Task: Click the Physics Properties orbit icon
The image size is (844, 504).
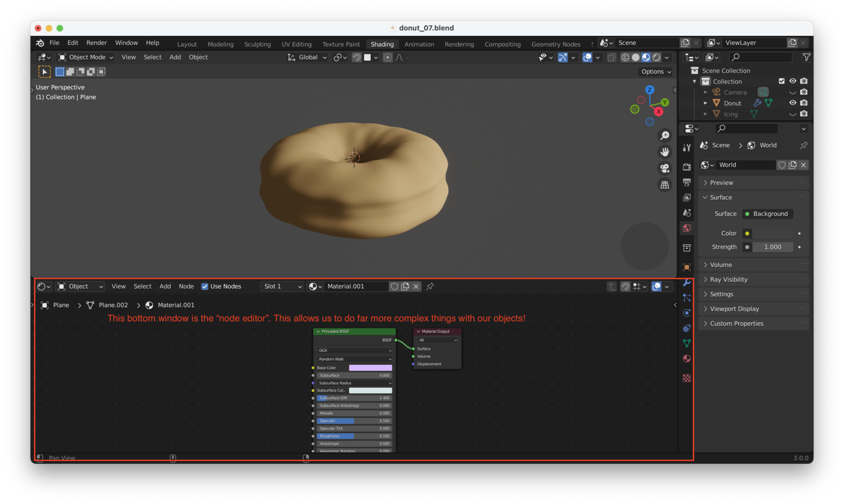Action: 686,313
